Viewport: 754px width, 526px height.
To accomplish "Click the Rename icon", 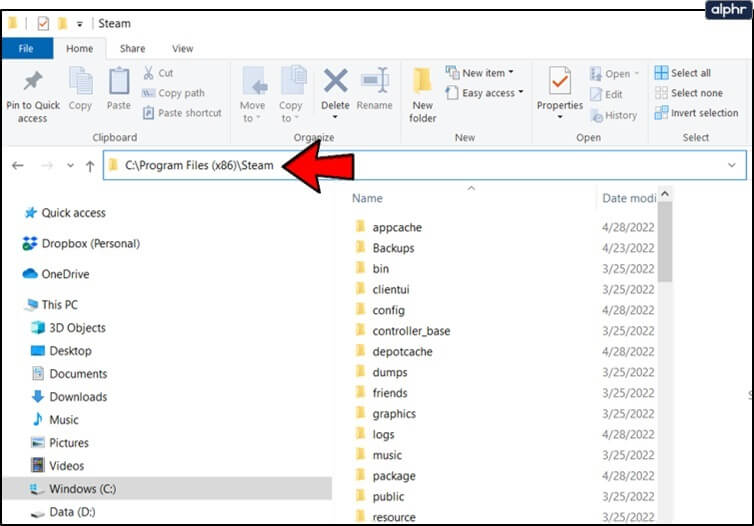I will click(x=375, y=80).
